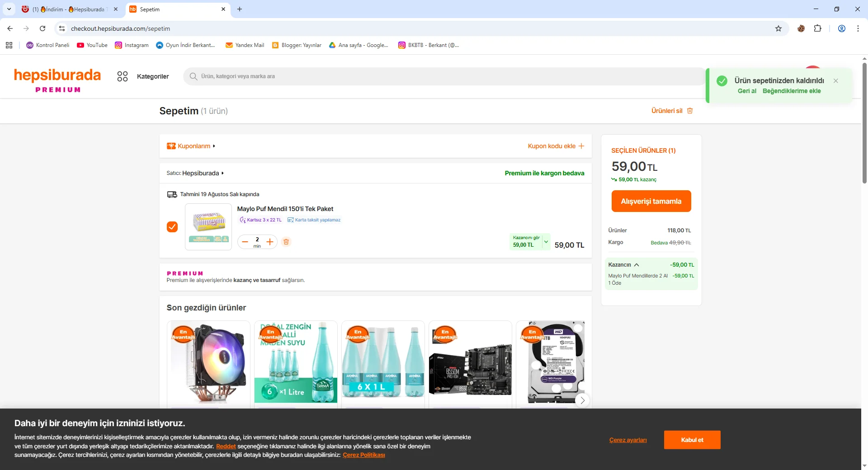Click Kupon kodu ekle link
Viewport: 868px width, 470px height.
point(552,146)
